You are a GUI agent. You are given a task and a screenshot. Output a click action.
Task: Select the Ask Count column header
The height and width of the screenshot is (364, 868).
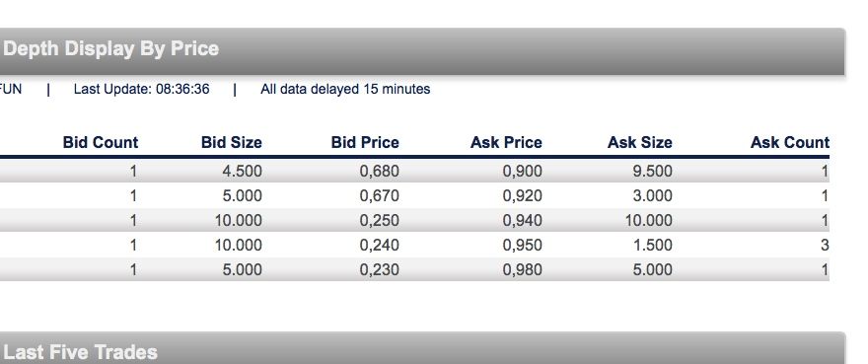point(789,142)
